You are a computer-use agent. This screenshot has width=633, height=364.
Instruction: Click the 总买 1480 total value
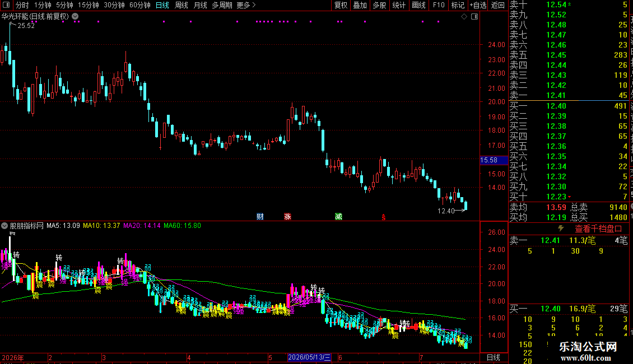[x=599, y=217]
